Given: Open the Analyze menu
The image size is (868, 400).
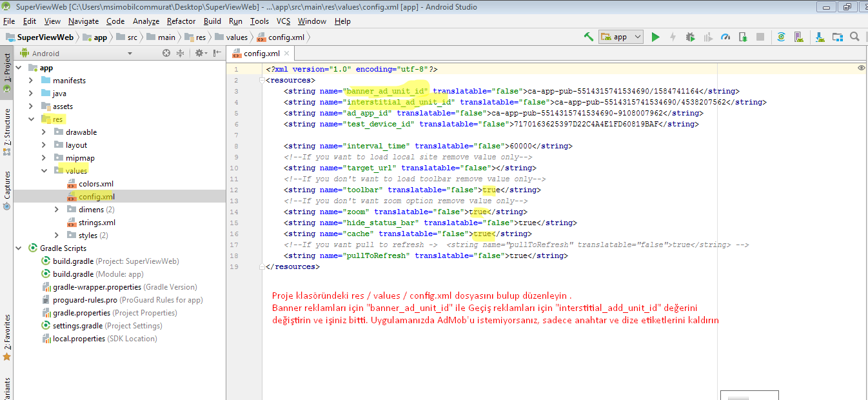Looking at the screenshot, I should pos(146,21).
